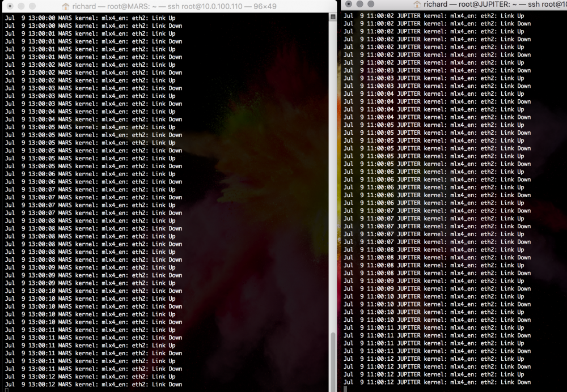The height and width of the screenshot is (392, 567).
Task: Zoom the JUPITER terminal window
Action: click(x=371, y=3)
